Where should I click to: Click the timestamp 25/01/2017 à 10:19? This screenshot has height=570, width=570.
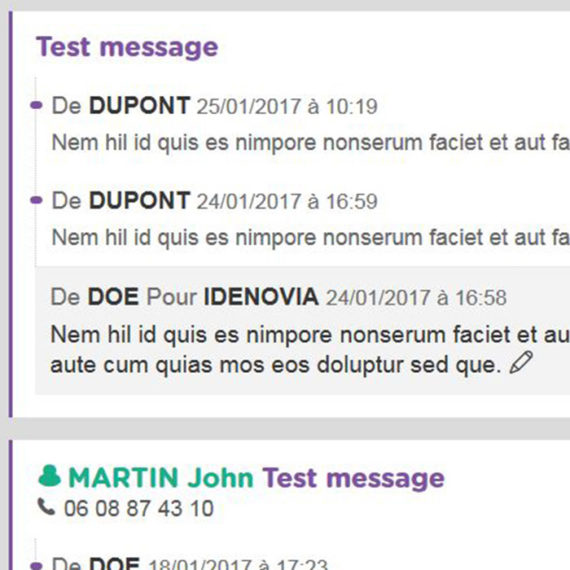click(287, 107)
